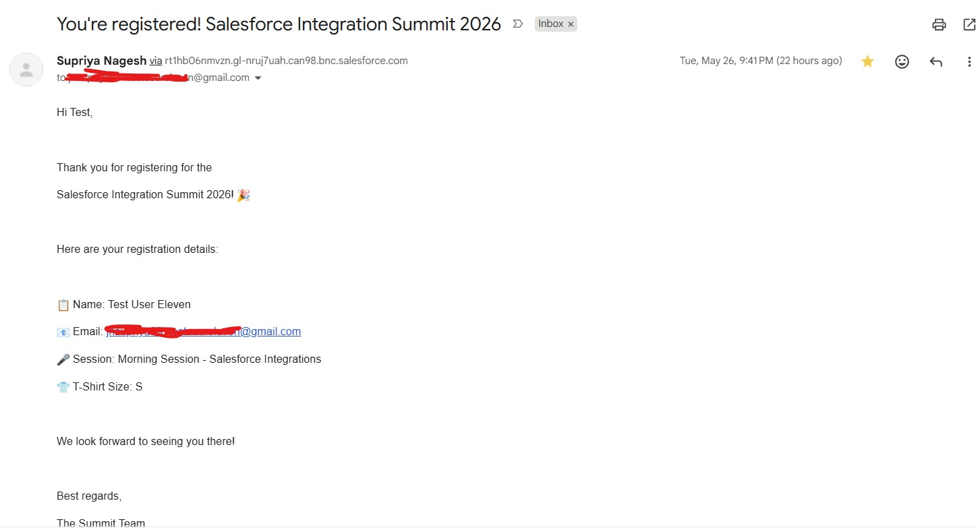Click the 'via' link in sender line
The height and width of the screenshot is (528, 980).
(156, 61)
